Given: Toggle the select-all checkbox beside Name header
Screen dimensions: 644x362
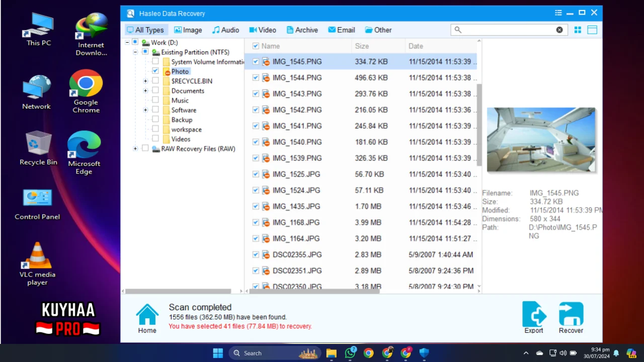Looking at the screenshot, I should point(256,46).
